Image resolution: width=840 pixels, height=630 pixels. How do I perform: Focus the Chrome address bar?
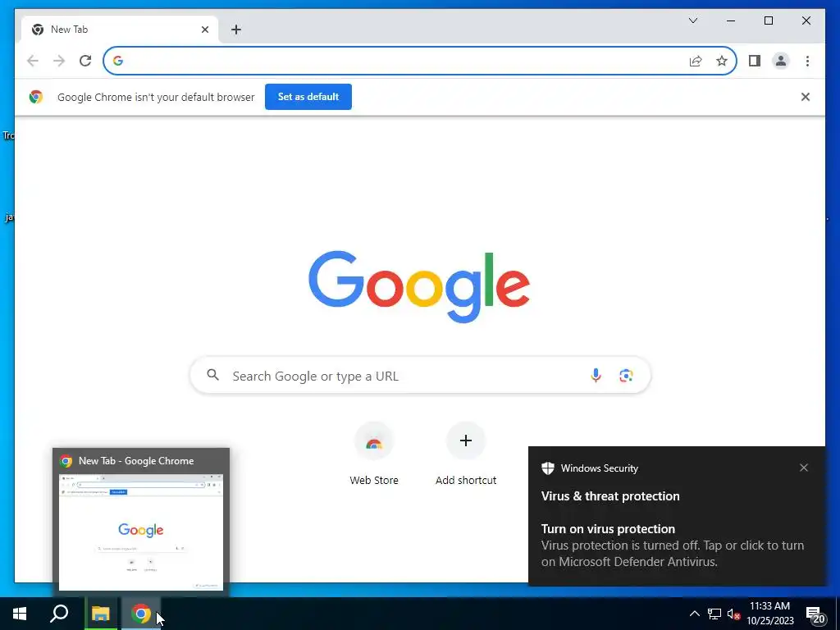coord(420,61)
